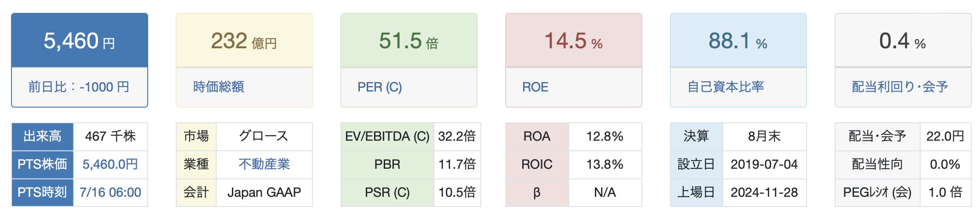Open the 配当利回り·会予 link
Screen dimensions: 980x223
(899, 87)
